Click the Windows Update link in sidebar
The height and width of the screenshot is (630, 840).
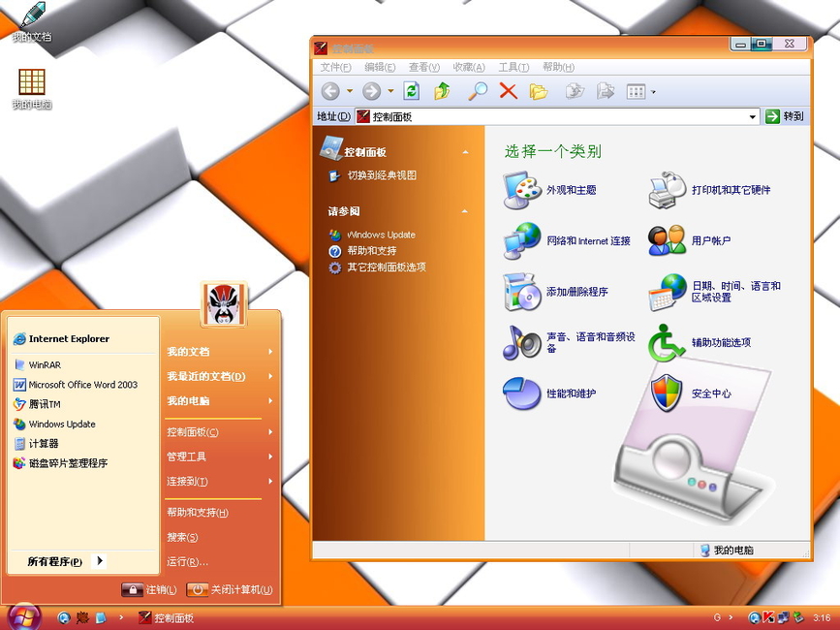pyautogui.click(x=381, y=235)
